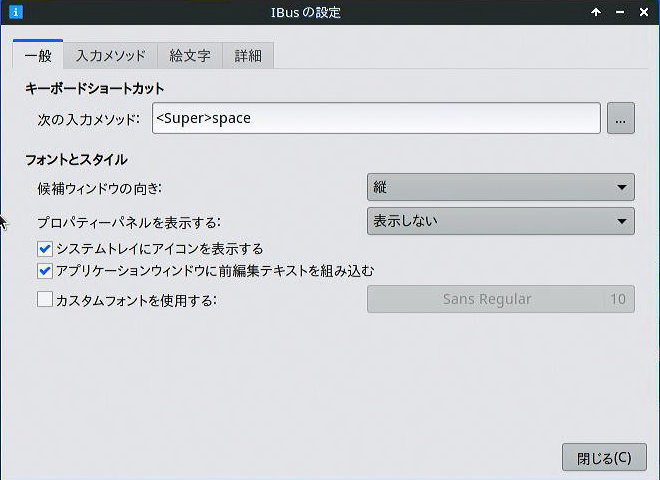Screen dimensions: 660x480
Task: Click the arrow on 表示しない combo box
Action: pyautogui.click(x=622, y=221)
